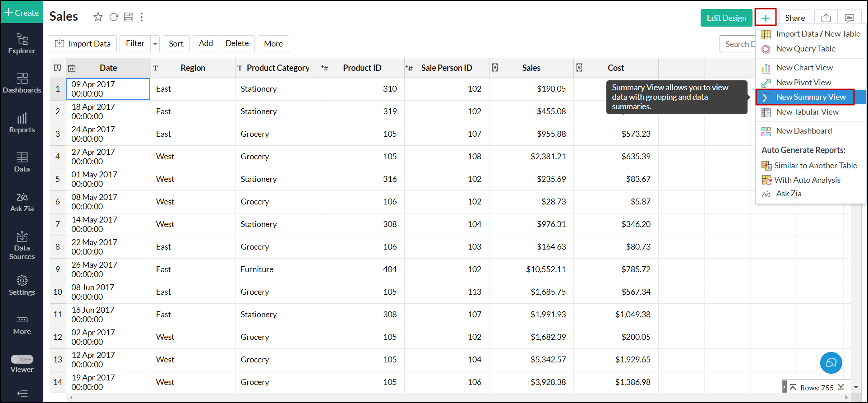The image size is (868, 403).
Task: Open Data Sources in the sidebar
Action: (22, 246)
